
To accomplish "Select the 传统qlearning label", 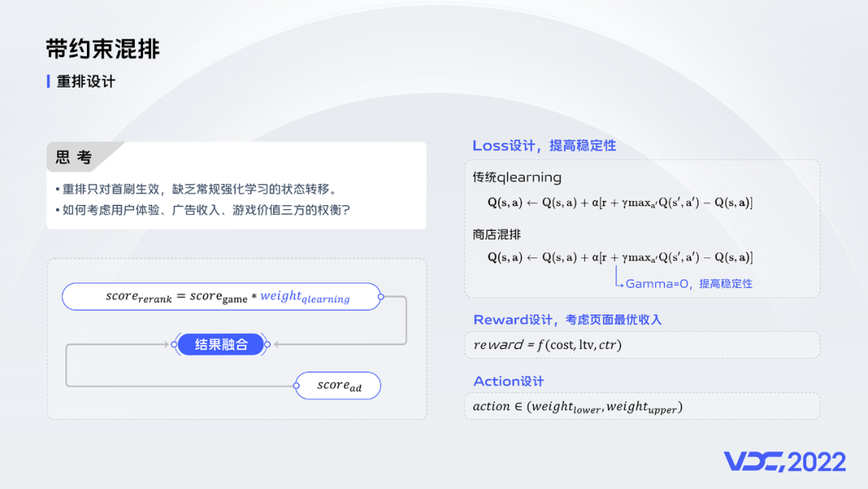I will point(517,177).
